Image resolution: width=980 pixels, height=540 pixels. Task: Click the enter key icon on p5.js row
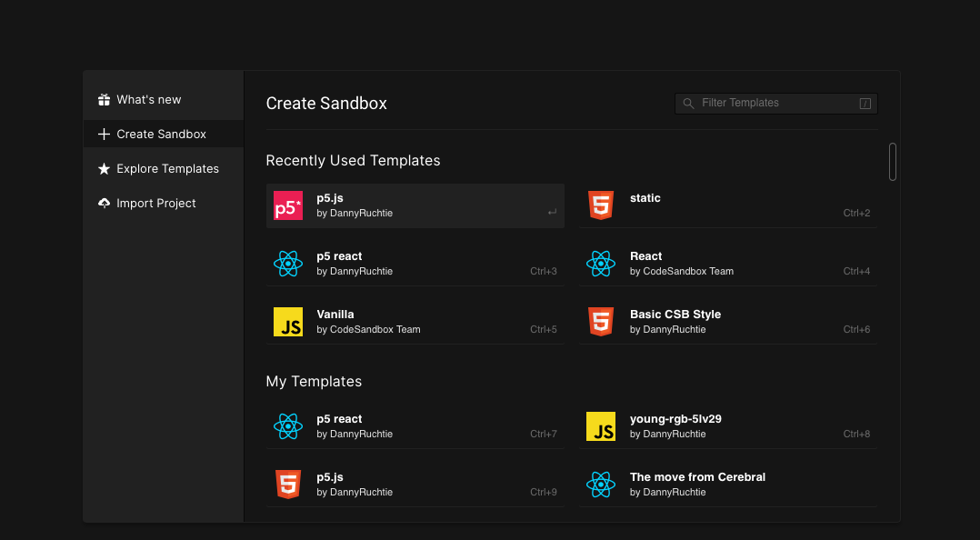coord(552,213)
